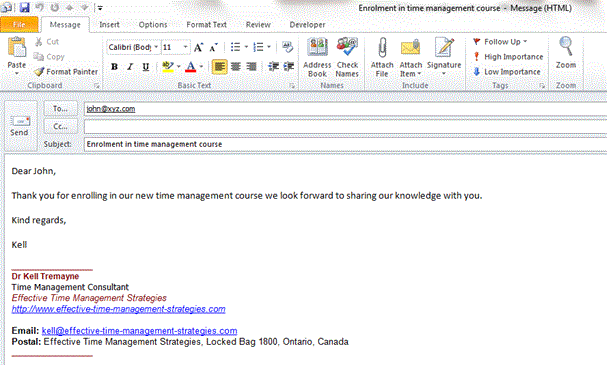Click the 'Kind regards,' line
Viewport: 607px width, 365px height.
coord(39,220)
